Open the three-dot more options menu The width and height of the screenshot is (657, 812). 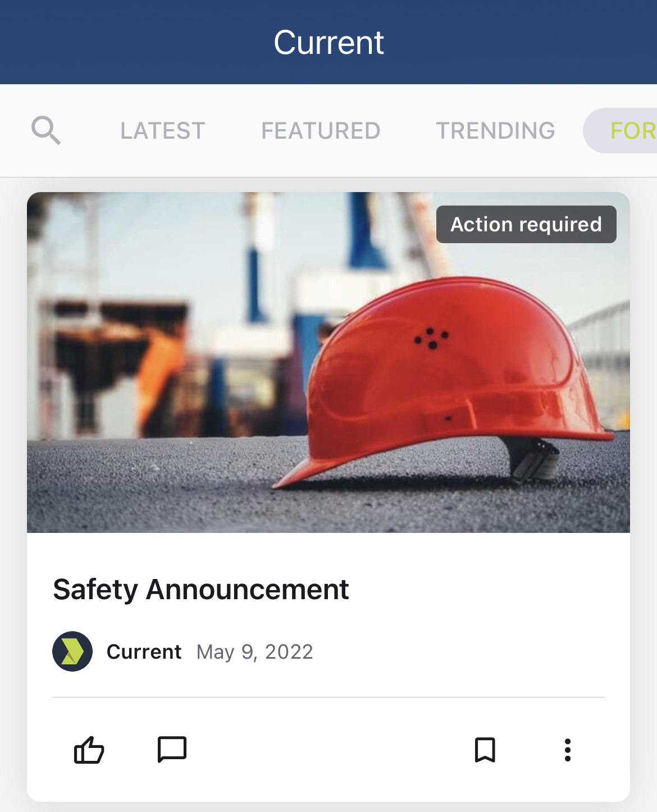click(567, 750)
